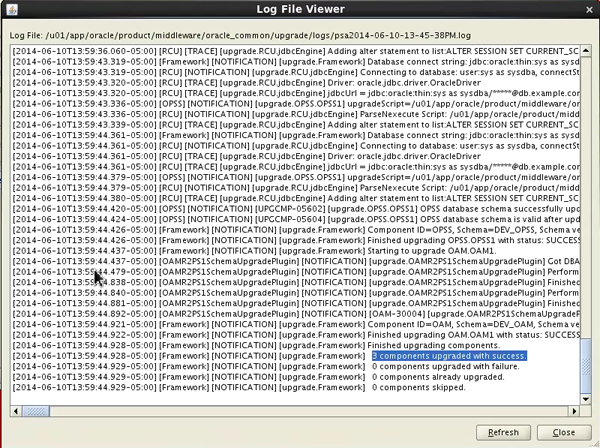Click '0 components already upgraded.' line
This screenshot has height=448, width=600.
[x=258, y=377]
